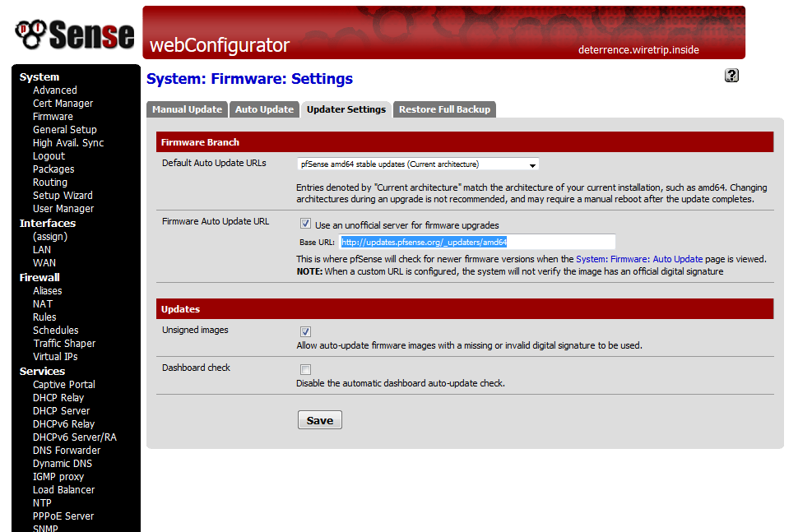Open firewall Schedules

coord(55,331)
